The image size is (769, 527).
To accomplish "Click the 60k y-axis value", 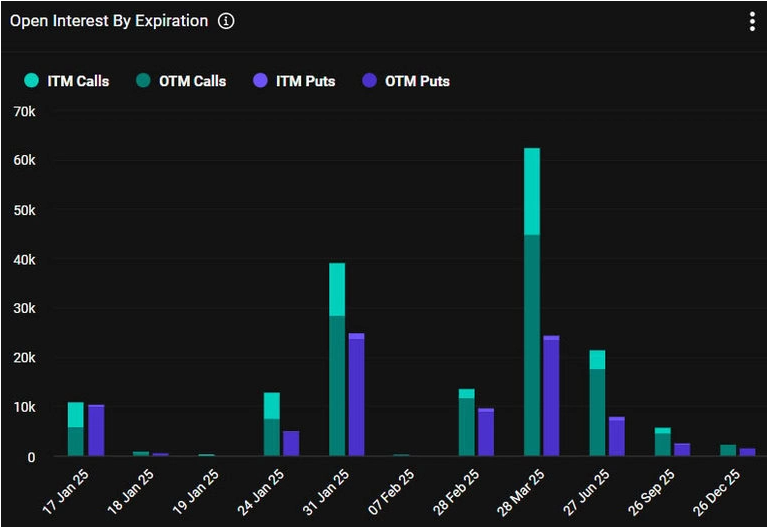I will [25, 160].
